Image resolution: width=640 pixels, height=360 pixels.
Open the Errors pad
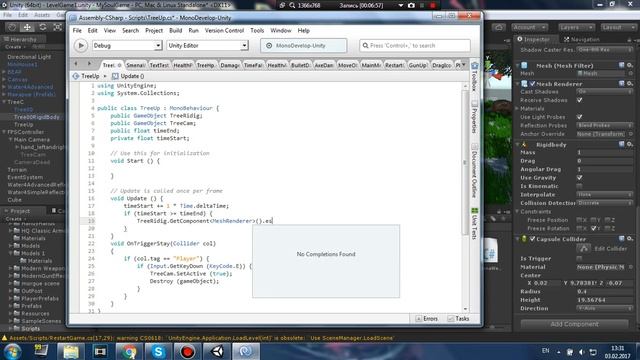click(x=427, y=319)
